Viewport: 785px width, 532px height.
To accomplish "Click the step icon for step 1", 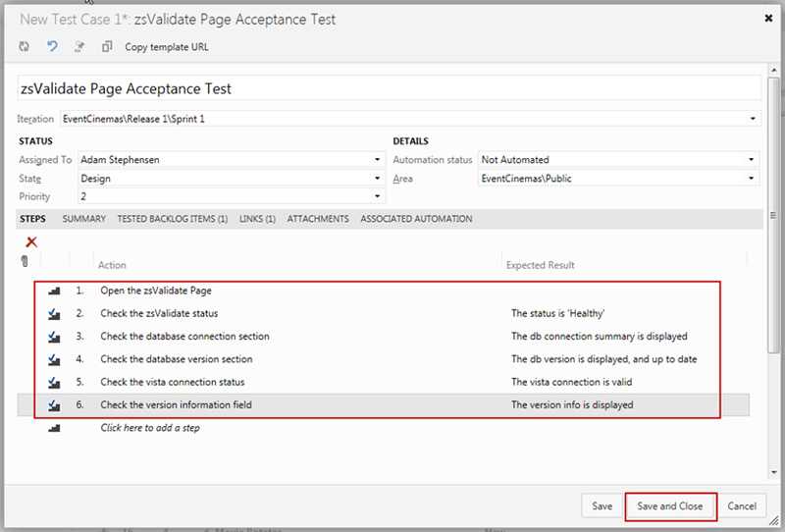I will click(x=54, y=291).
